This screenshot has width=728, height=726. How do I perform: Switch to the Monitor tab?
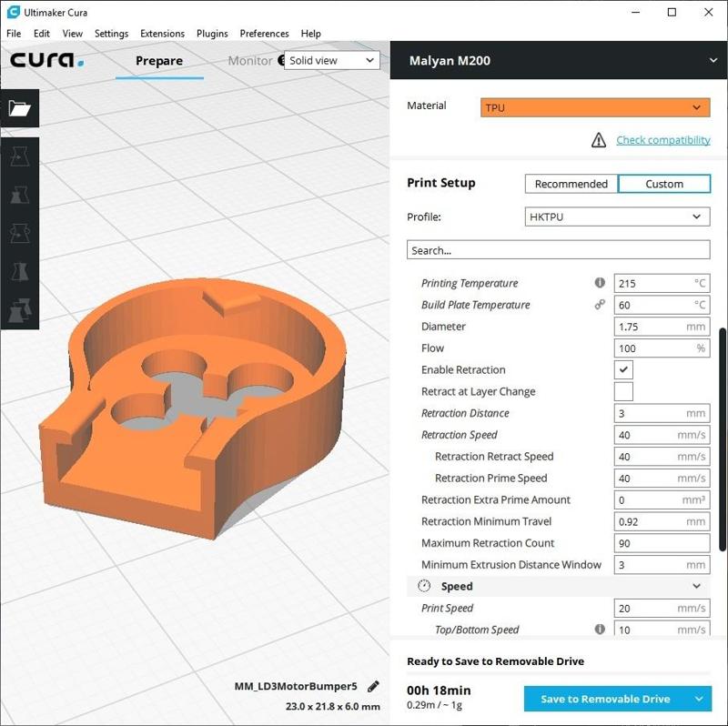pyautogui.click(x=249, y=61)
